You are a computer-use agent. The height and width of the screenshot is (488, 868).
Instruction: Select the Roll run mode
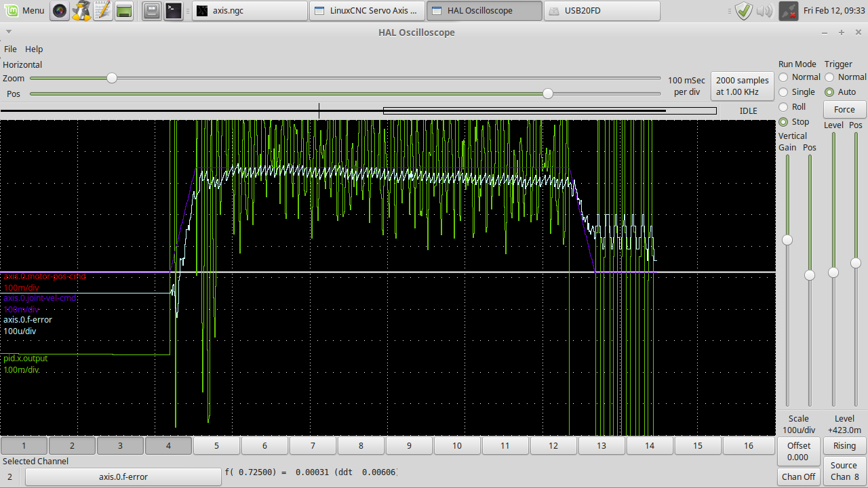click(783, 107)
